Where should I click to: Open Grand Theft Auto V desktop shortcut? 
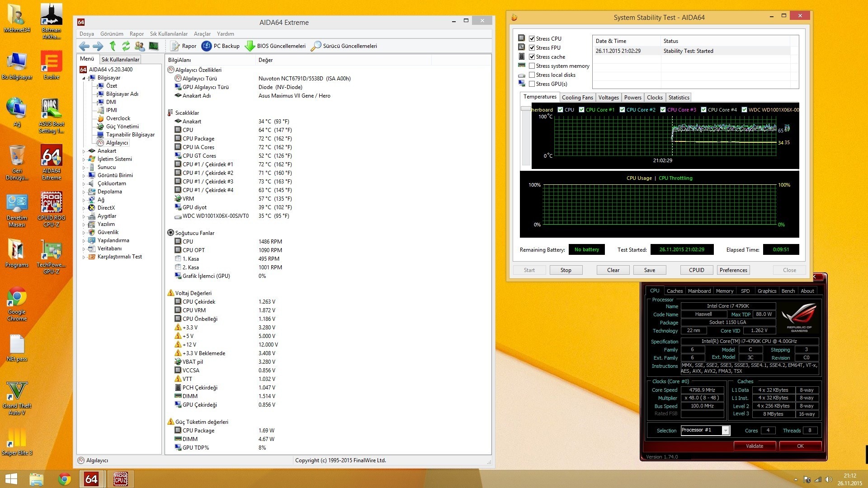(17, 398)
